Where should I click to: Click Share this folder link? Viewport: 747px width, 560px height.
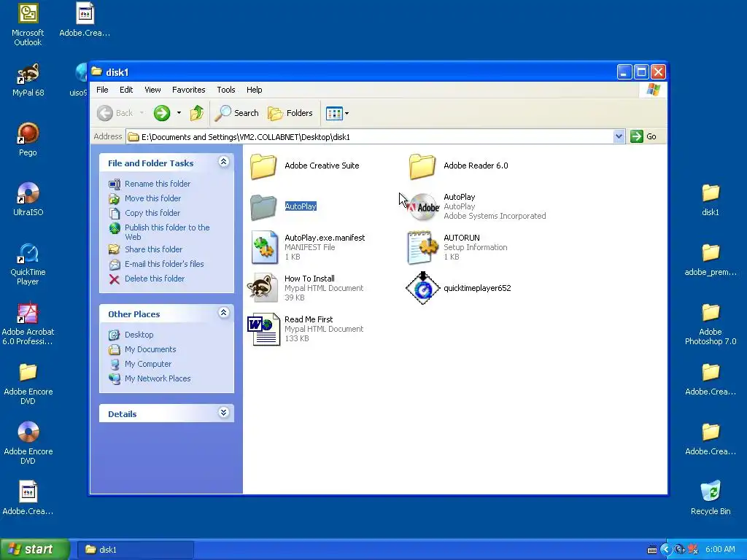153,249
